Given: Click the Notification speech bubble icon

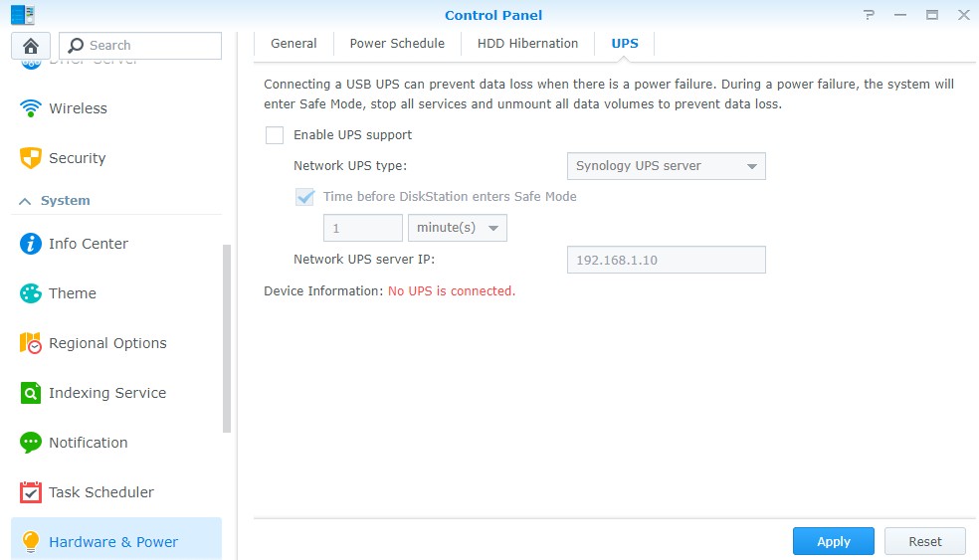Looking at the screenshot, I should (x=31, y=443).
